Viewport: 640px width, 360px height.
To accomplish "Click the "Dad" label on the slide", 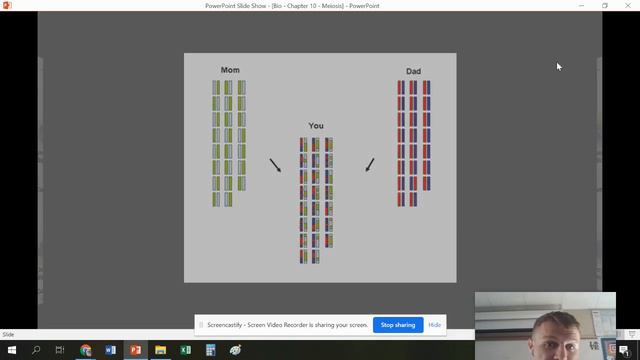I will (x=413, y=71).
